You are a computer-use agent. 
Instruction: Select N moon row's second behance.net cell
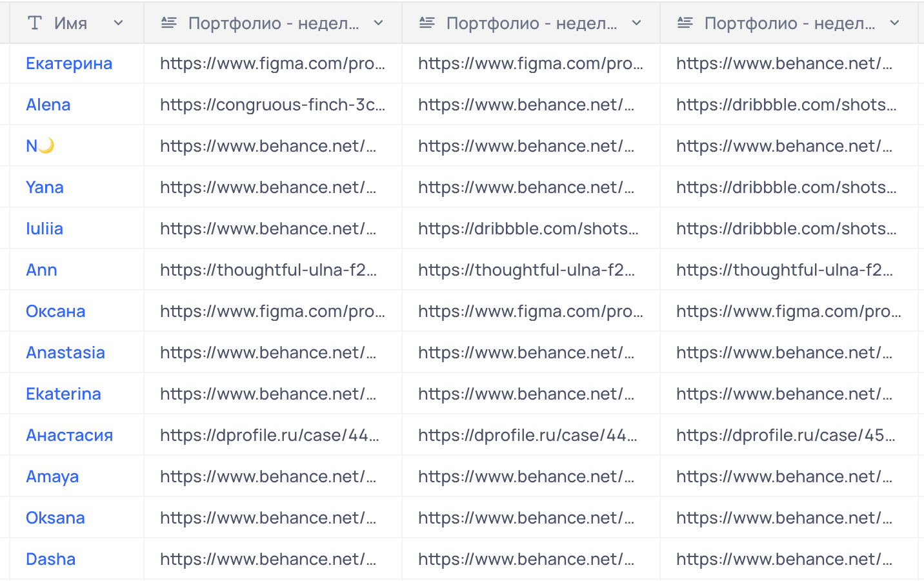tap(531, 146)
